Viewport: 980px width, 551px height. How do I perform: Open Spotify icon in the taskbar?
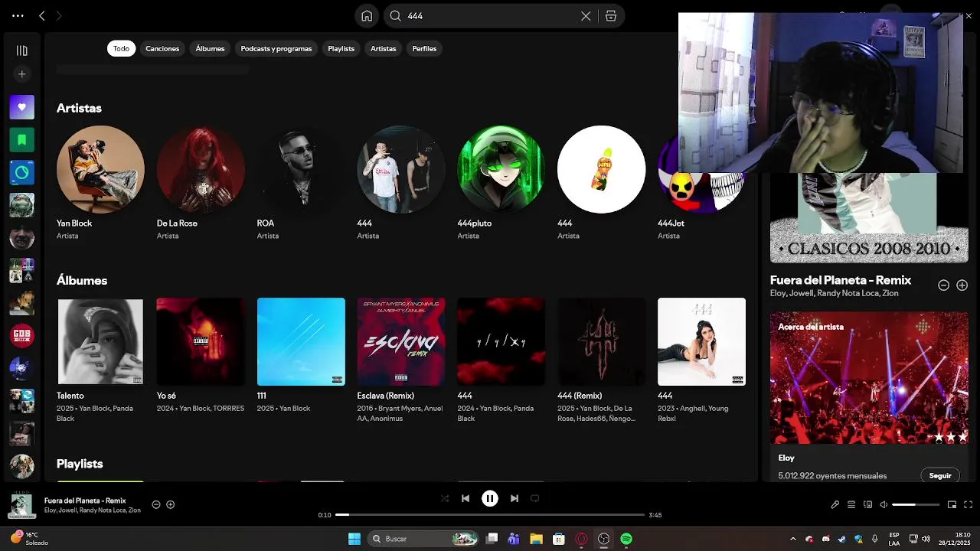coord(626,539)
